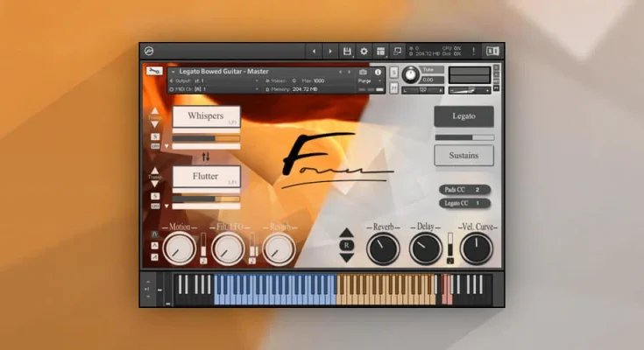Click the rack layout view icon
Screen dimensions: 644x350
click(x=380, y=52)
